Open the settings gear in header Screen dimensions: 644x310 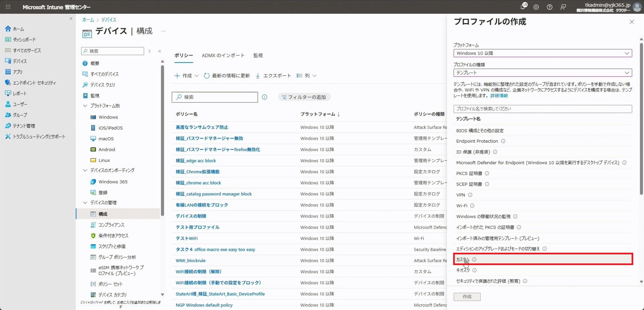[x=536, y=7]
